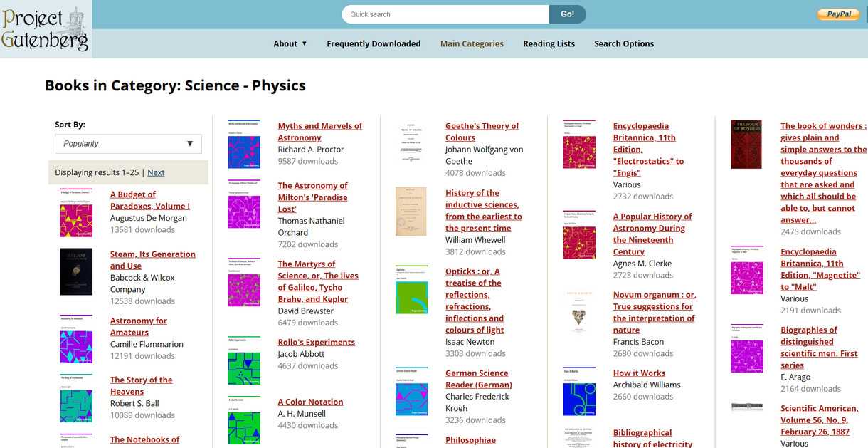This screenshot has width=868, height=448.
Task: Open 'The Story of the Heavens' link
Action: [141, 385]
